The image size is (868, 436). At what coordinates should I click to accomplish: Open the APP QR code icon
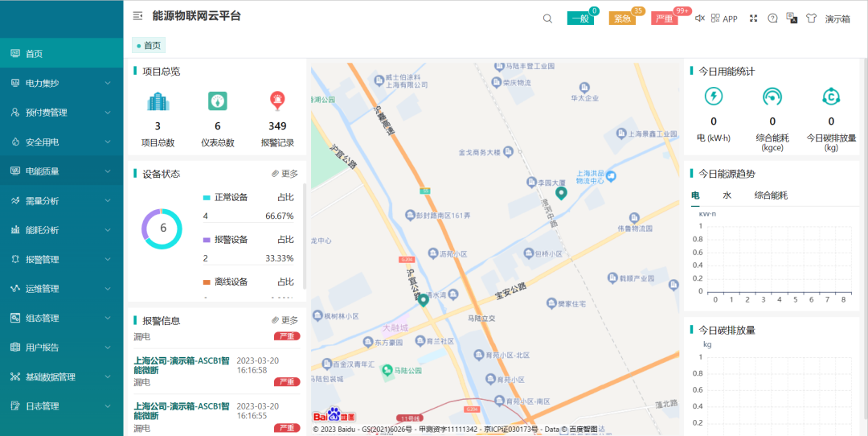coord(723,19)
